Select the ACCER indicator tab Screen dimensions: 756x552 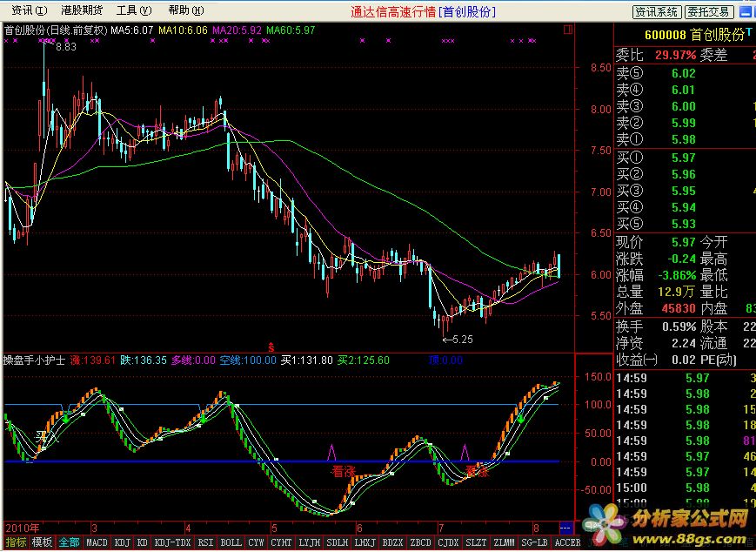pyautogui.click(x=567, y=542)
